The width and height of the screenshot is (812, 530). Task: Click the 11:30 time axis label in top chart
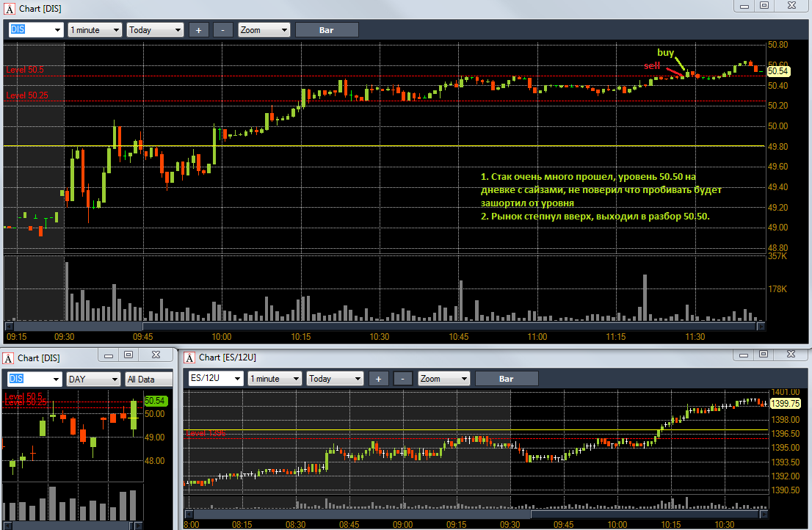click(x=695, y=337)
